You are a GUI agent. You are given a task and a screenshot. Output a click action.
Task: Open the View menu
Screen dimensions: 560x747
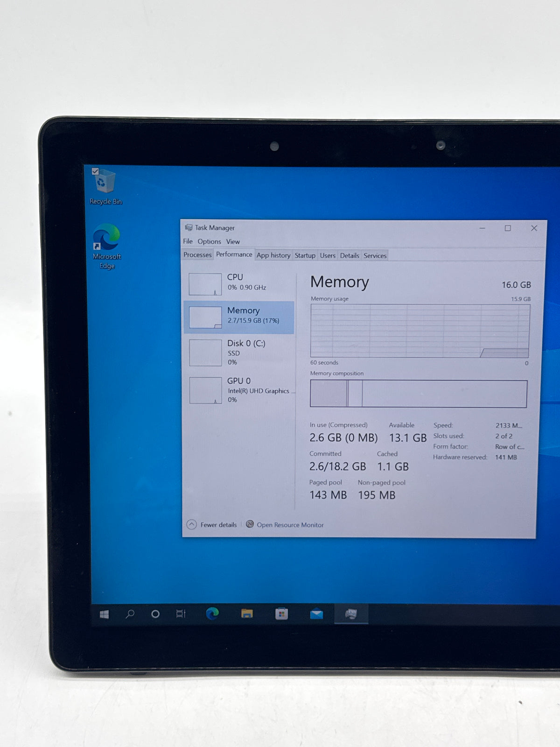pyautogui.click(x=233, y=241)
